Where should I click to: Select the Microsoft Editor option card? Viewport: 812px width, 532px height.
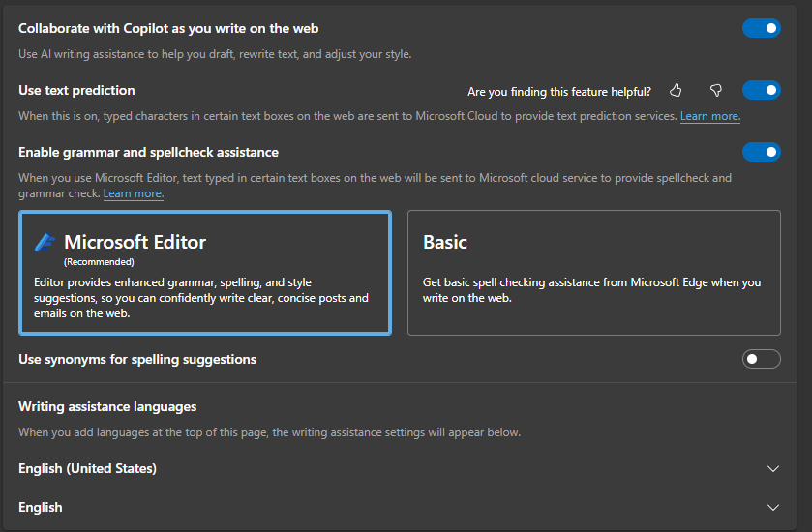[x=205, y=273]
